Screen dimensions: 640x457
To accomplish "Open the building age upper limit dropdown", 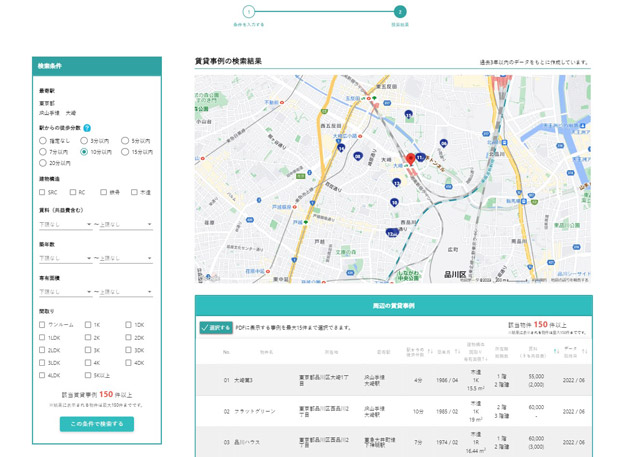I will 126,258.
